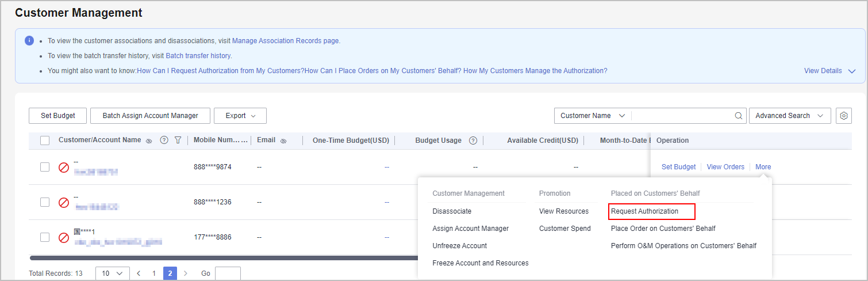Click the search magnifier icon

pyautogui.click(x=739, y=116)
